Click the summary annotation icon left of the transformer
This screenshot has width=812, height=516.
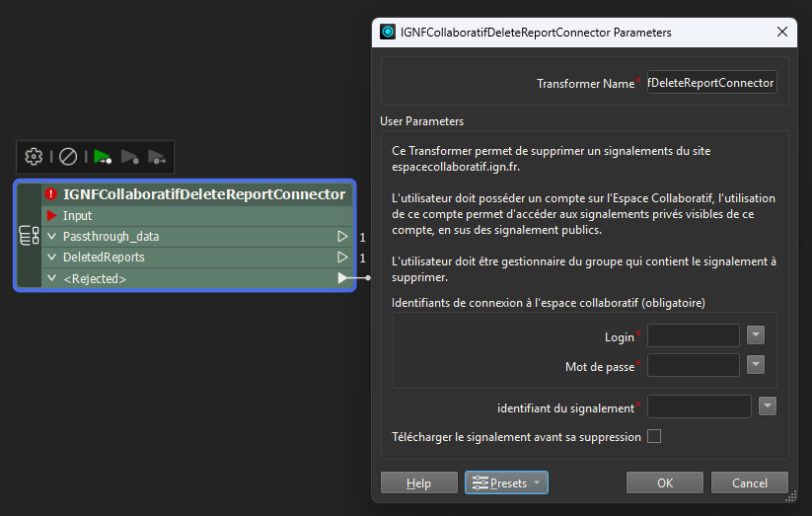(29, 235)
